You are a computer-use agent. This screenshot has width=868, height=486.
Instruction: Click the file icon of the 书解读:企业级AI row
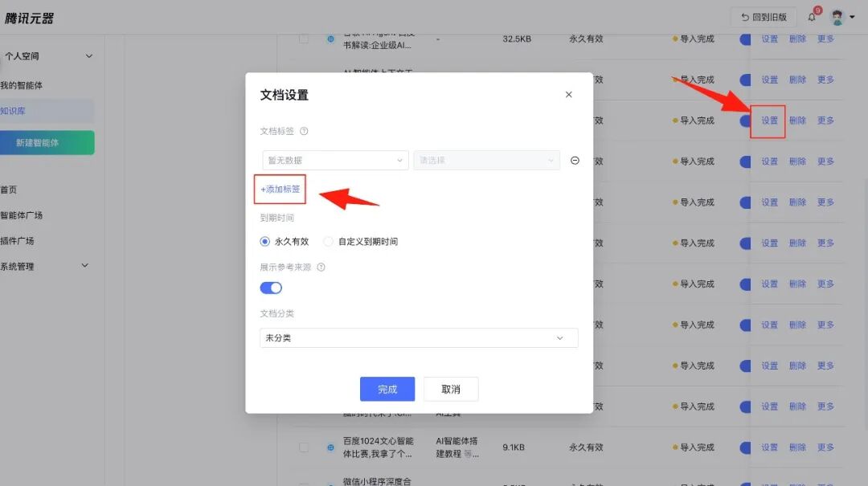pyautogui.click(x=330, y=39)
